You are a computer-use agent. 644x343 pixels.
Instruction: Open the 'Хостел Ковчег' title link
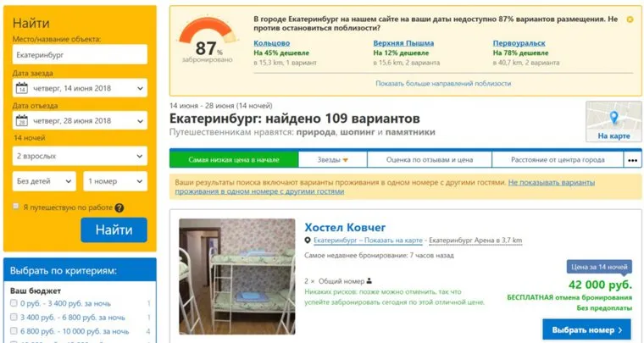[x=345, y=227]
